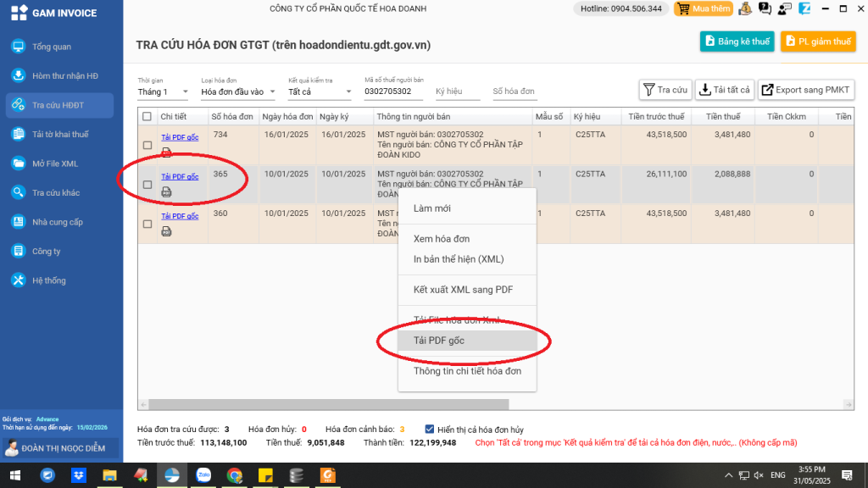
Task: Go to Tra cứu khác
Action: (x=56, y=192)
